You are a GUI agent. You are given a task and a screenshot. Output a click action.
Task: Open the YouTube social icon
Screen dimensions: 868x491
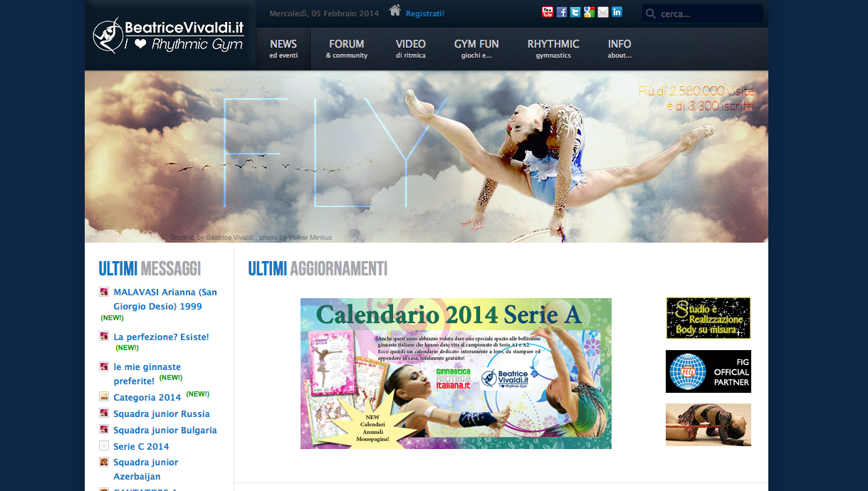(548, 12)
